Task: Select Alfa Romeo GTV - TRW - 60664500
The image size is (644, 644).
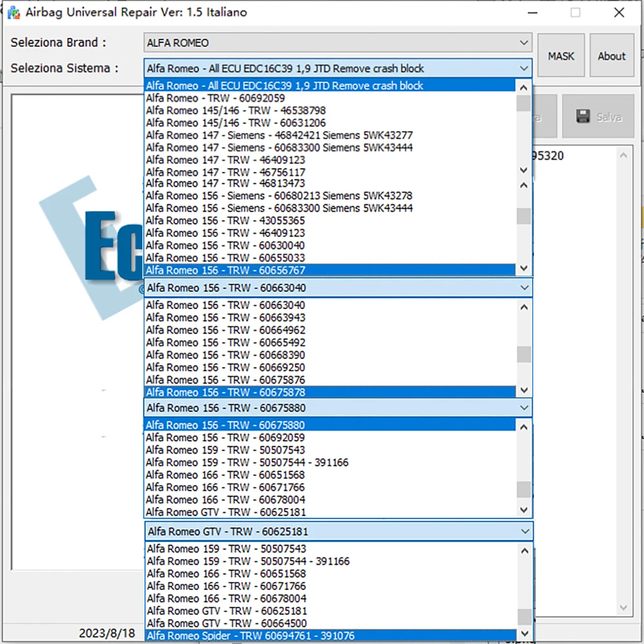Action: (x=330, y=623)
